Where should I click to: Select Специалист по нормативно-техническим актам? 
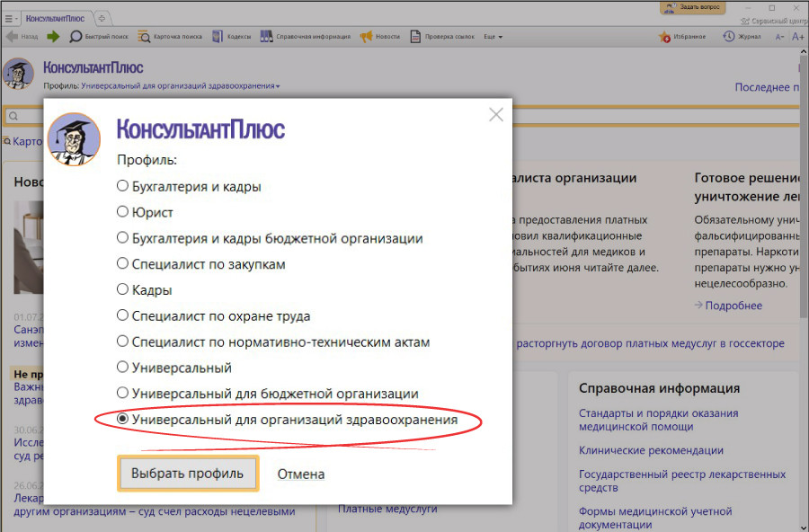point(273,341)
